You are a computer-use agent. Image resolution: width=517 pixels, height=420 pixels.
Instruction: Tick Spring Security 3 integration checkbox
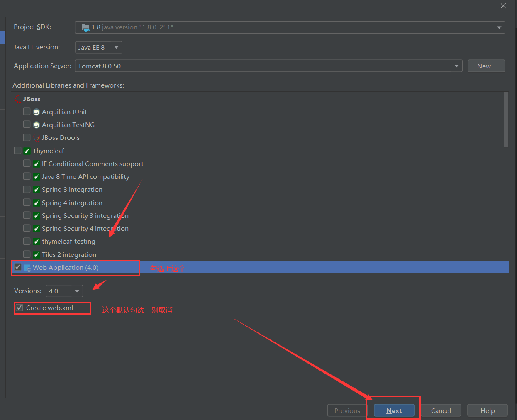(27, 215)
